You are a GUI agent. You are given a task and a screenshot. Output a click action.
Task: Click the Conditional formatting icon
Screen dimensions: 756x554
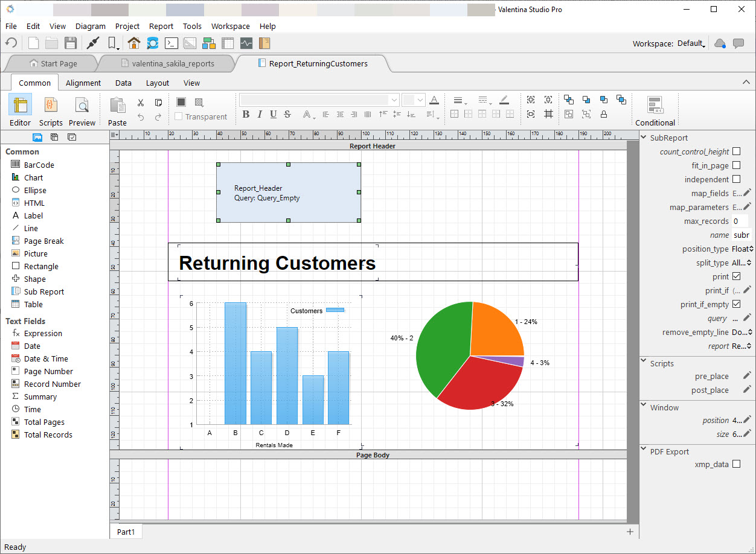click(655, 105)
